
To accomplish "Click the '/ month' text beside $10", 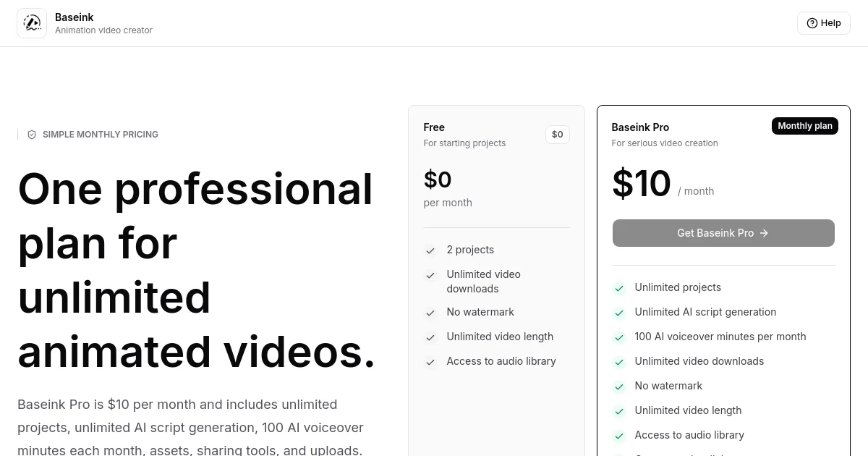I will [x=696, y=191].
